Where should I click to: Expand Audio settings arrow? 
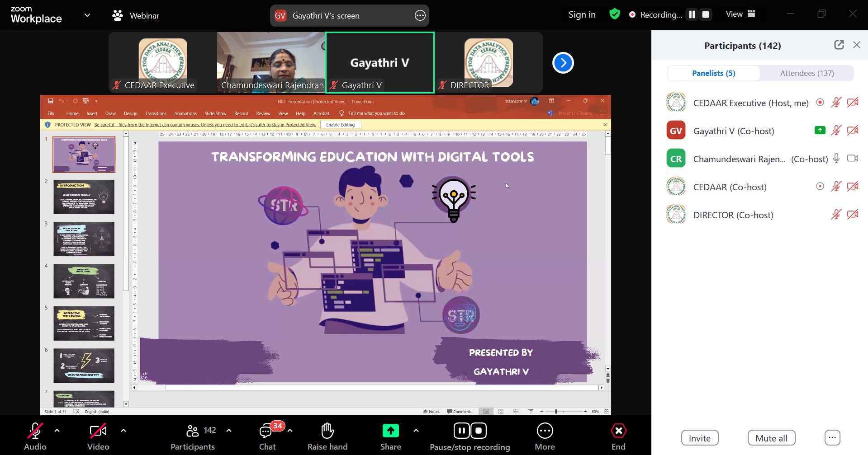[57, 431]
